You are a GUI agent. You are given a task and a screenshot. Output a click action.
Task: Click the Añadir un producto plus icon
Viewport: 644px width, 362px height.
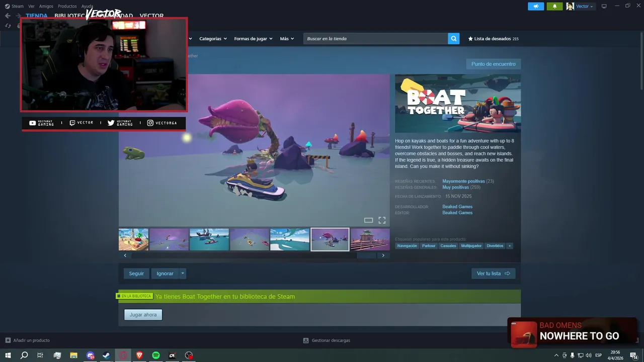tap(8, 340)
